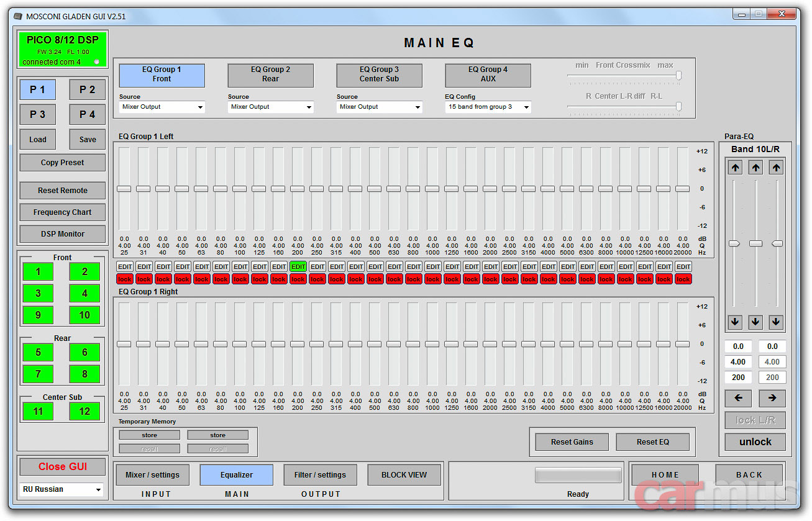
Task: Open DSP Monitor
Action: (63, 234)
